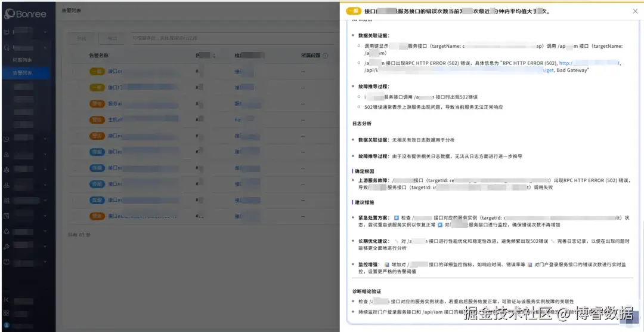Screen dimensions: 644x332
Task: Click the 诊断结论验证 heading in the panel
Action: 367,291
